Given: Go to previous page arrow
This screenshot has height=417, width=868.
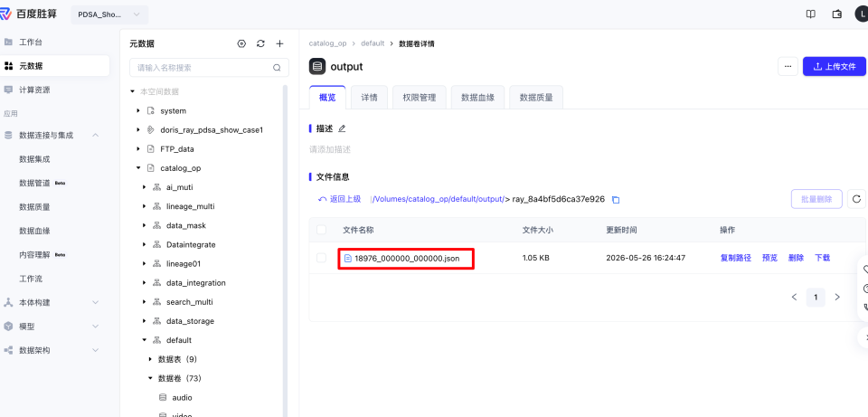Looking at the screenshot, I should point(795,298).
